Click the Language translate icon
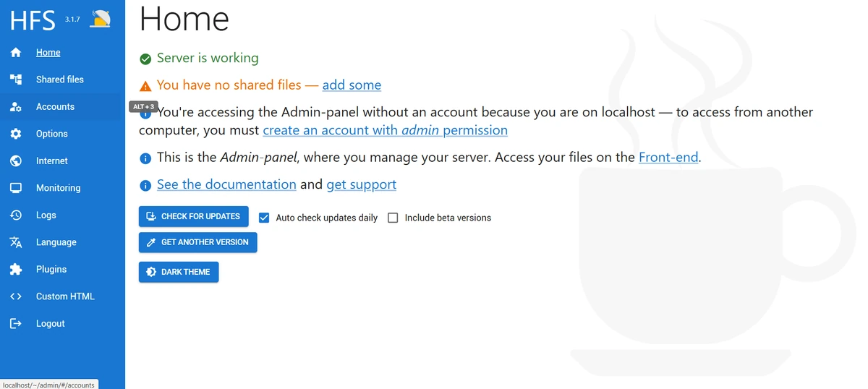 16,242
